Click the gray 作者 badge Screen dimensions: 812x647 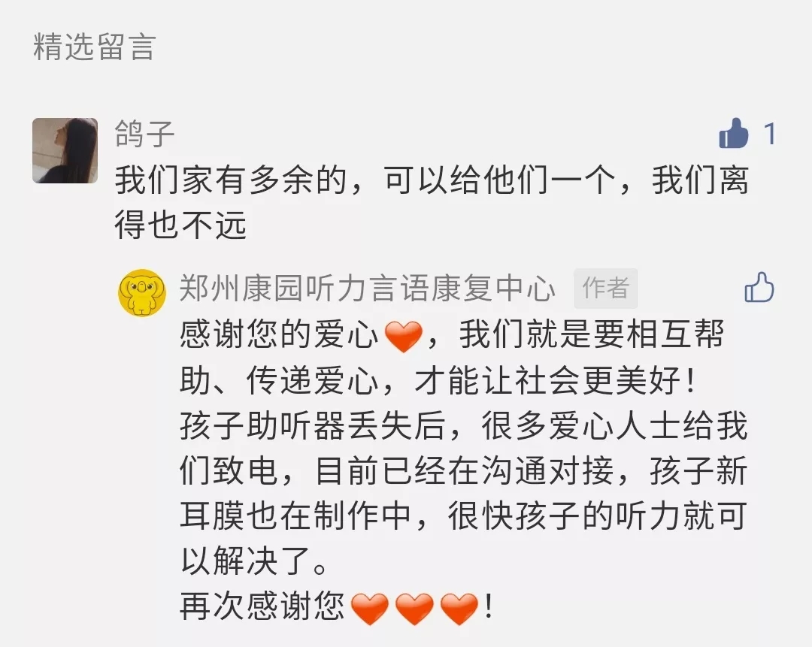coord(605,289)
